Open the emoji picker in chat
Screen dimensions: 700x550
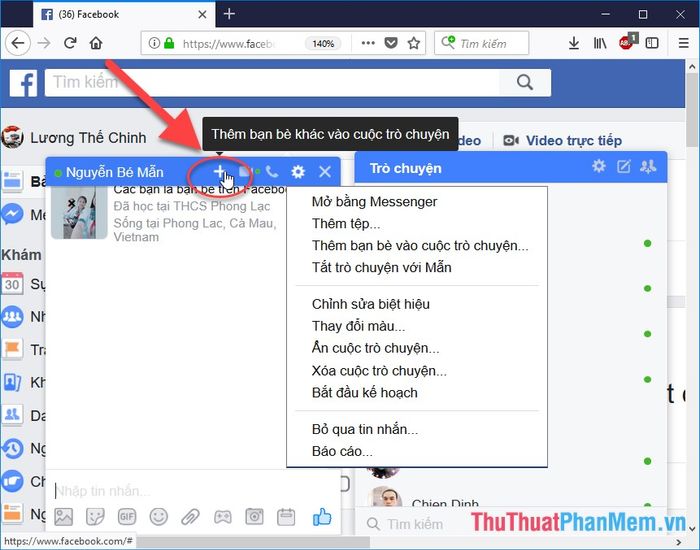tap(158, 517)
